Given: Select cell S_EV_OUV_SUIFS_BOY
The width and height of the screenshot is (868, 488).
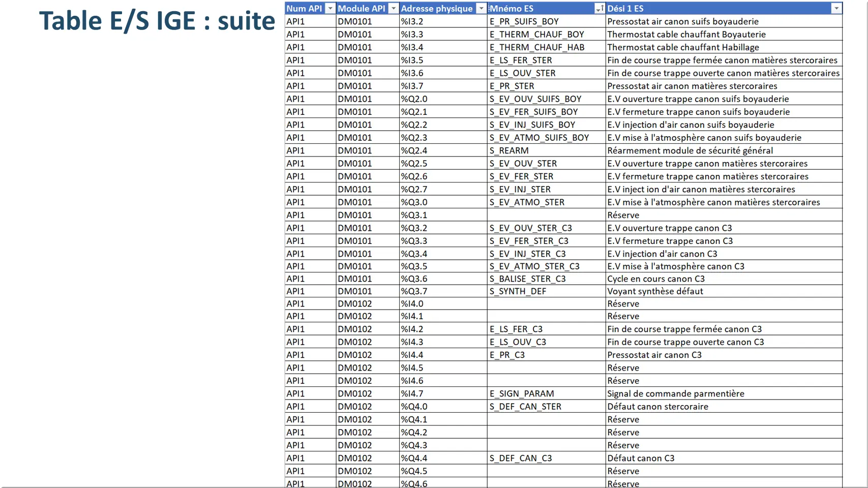Looking at the screenshot, I should click(546, 99).
